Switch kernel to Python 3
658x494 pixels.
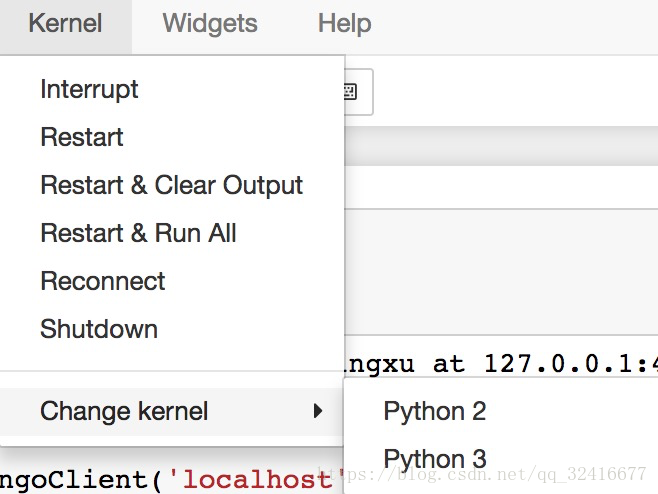(501, 459)
